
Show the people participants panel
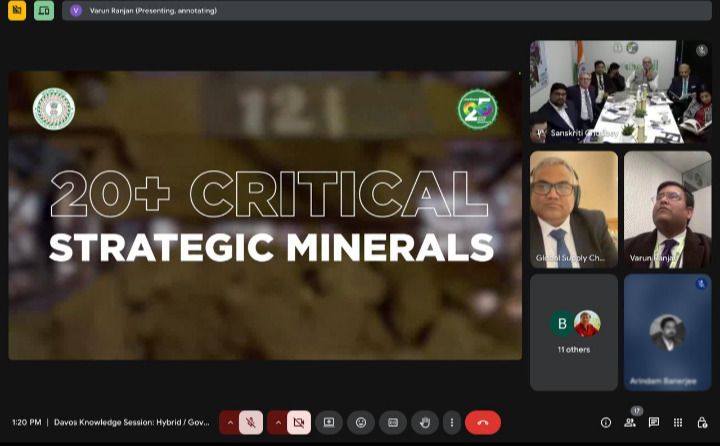pos(630,422)
